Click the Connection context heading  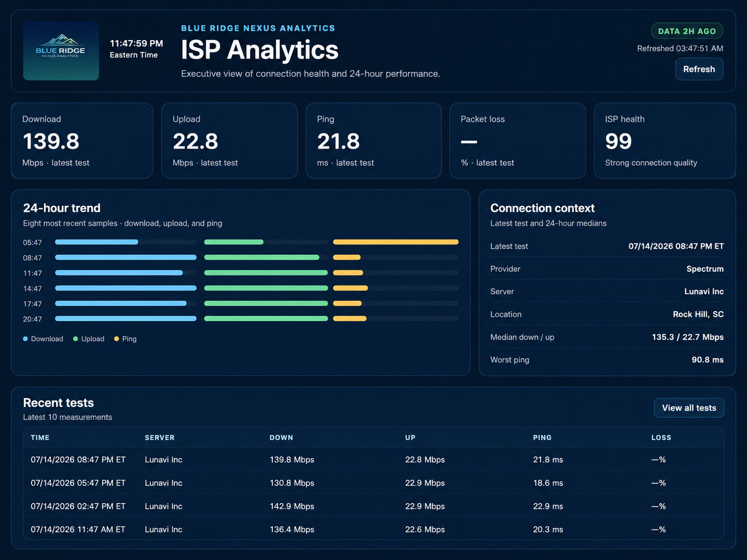pos(543,208)
